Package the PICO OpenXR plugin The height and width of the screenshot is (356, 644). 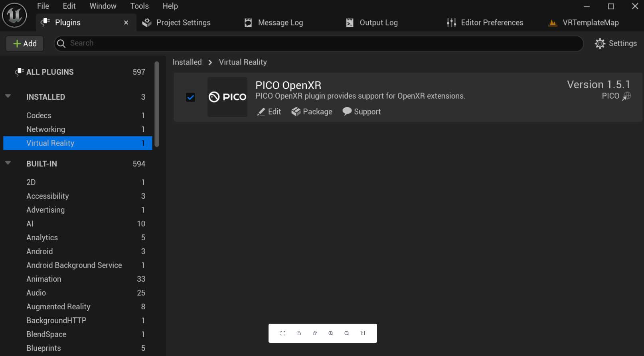coord(312,112)
